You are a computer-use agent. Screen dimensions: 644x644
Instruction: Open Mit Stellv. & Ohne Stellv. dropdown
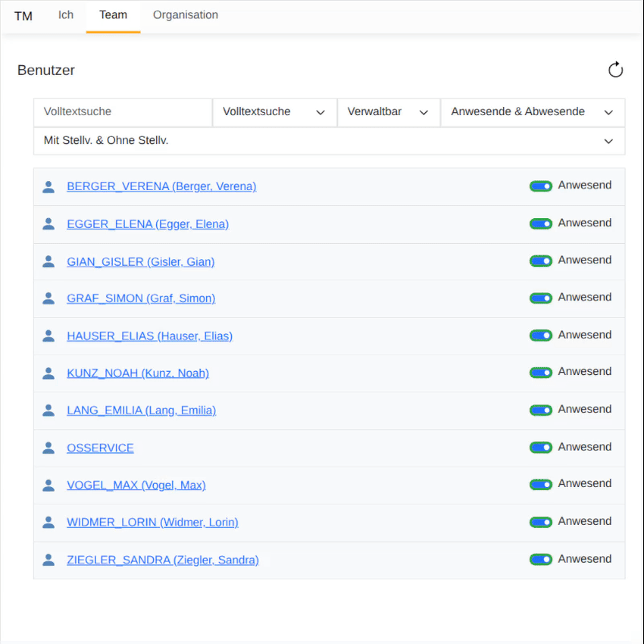[x=329, y=141]
